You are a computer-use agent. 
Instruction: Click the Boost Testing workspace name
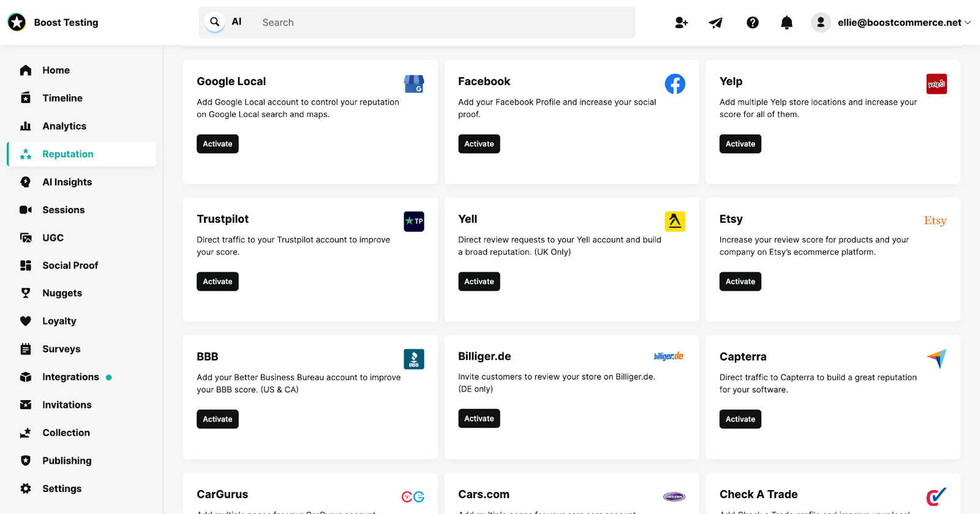(x=66, y=23)
